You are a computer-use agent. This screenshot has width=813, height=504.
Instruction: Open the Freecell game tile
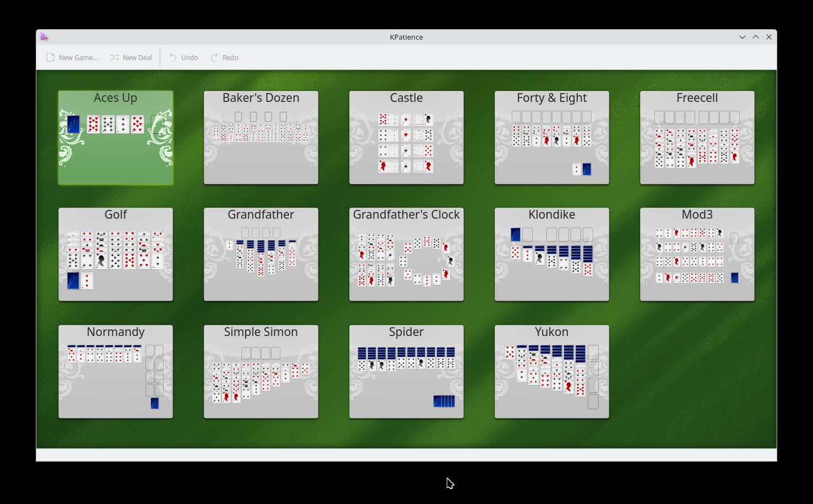pyautogui.click(x=697, y=138)
